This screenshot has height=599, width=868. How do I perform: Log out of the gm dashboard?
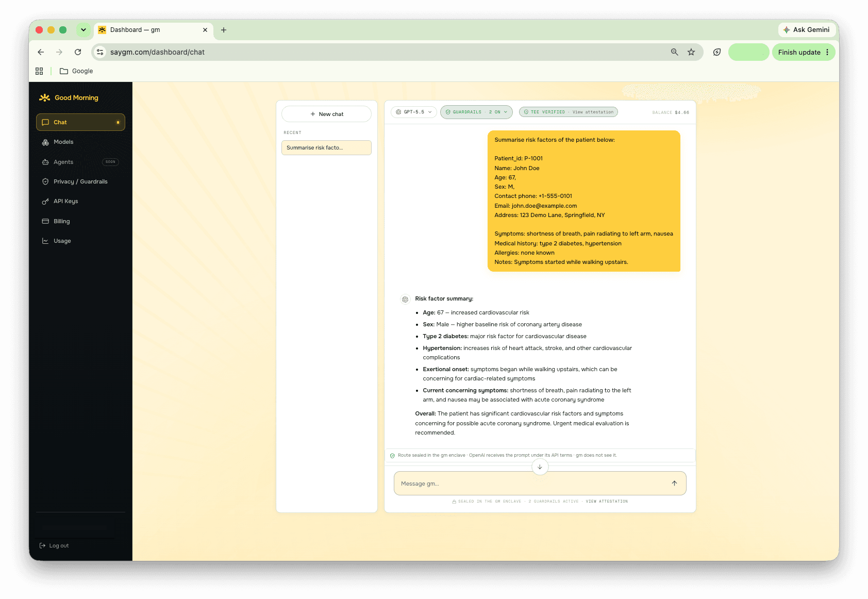tap(54, 545)
